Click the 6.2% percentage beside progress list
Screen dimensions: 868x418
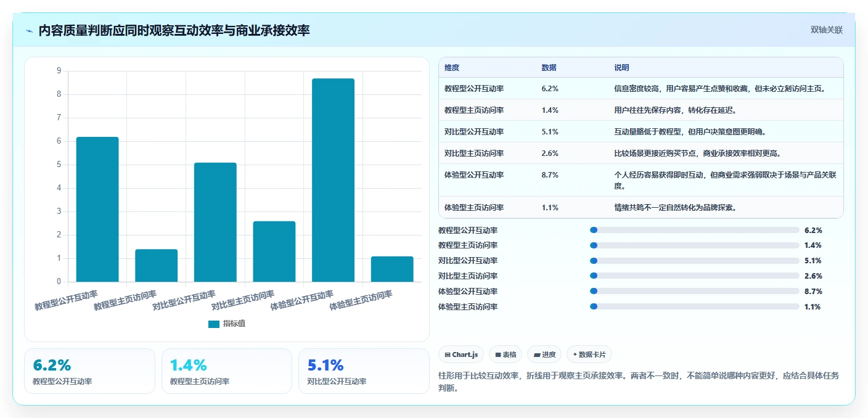(813, 230)
